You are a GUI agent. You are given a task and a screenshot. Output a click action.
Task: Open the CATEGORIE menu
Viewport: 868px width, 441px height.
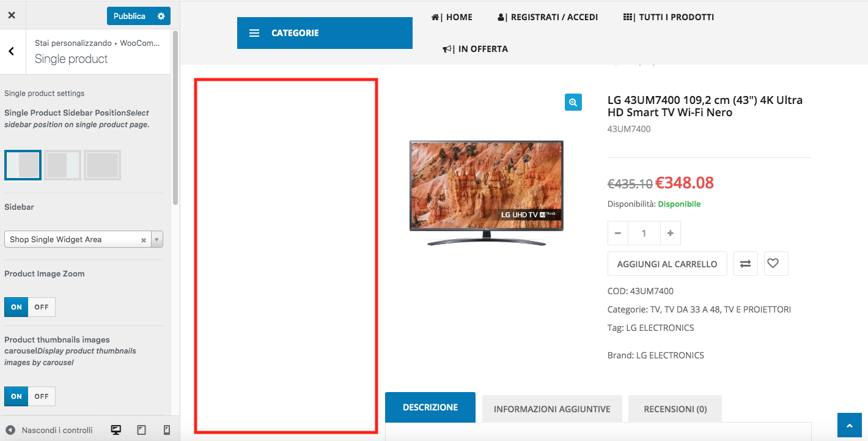coord(325,33)
